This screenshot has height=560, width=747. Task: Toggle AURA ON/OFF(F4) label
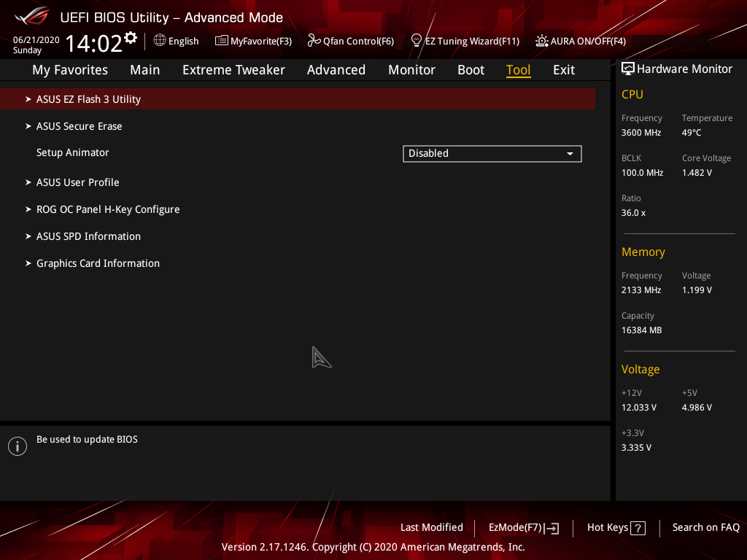pos(588,42)
